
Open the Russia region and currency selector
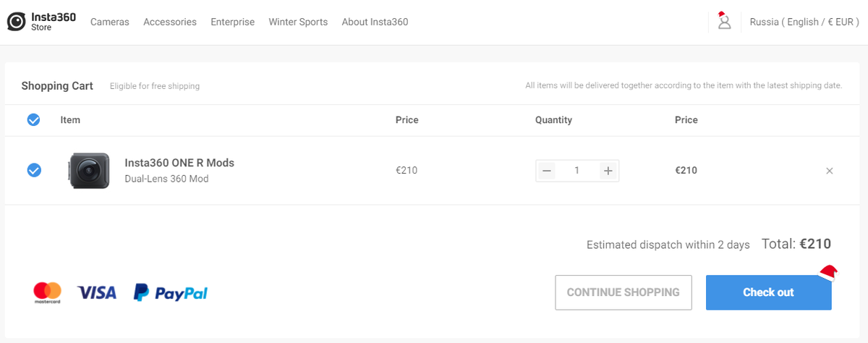click(804, 22)
